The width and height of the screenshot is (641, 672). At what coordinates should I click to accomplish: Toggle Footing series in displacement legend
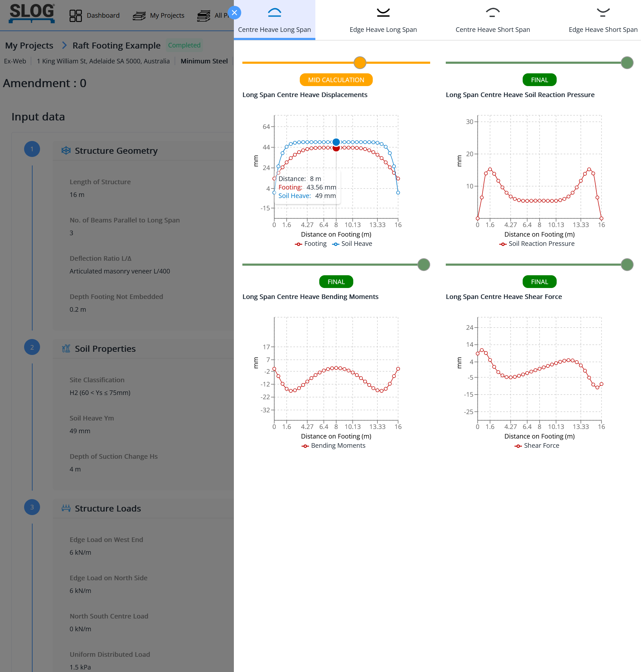pos(311,244)
